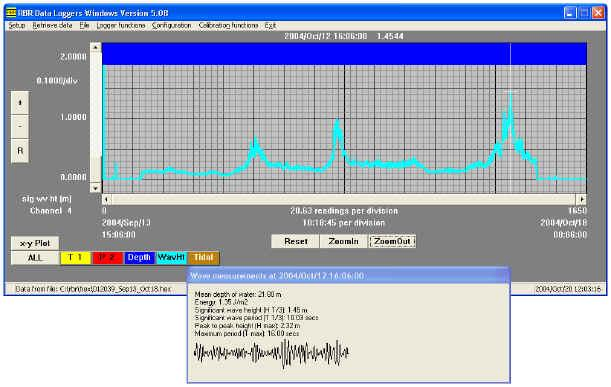This screenshot has height=387, width=611.
Task: Click the horizontal scrollbar right arrow
Action: pos(581,200)
